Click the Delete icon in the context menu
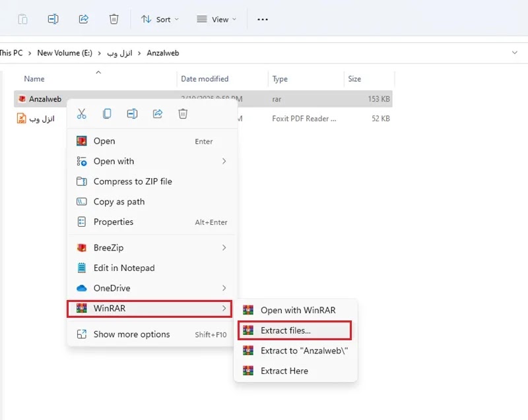The width and height of the screenshot is (528, 420). coord(183,113)
